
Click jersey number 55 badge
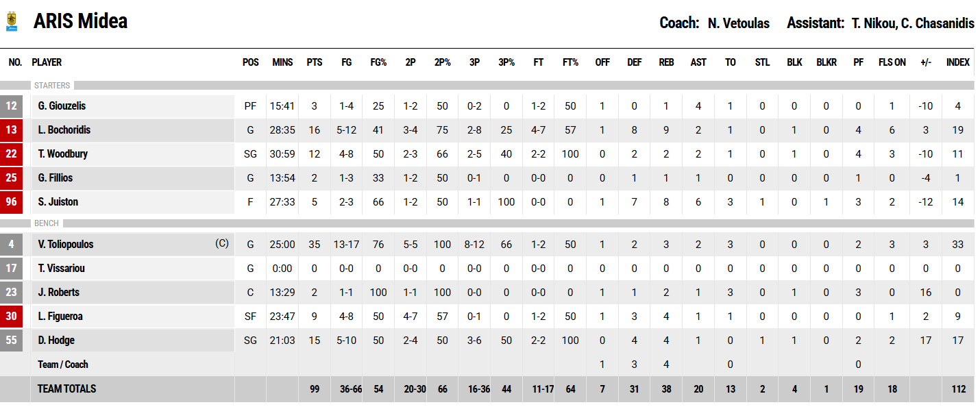[11, 341]
